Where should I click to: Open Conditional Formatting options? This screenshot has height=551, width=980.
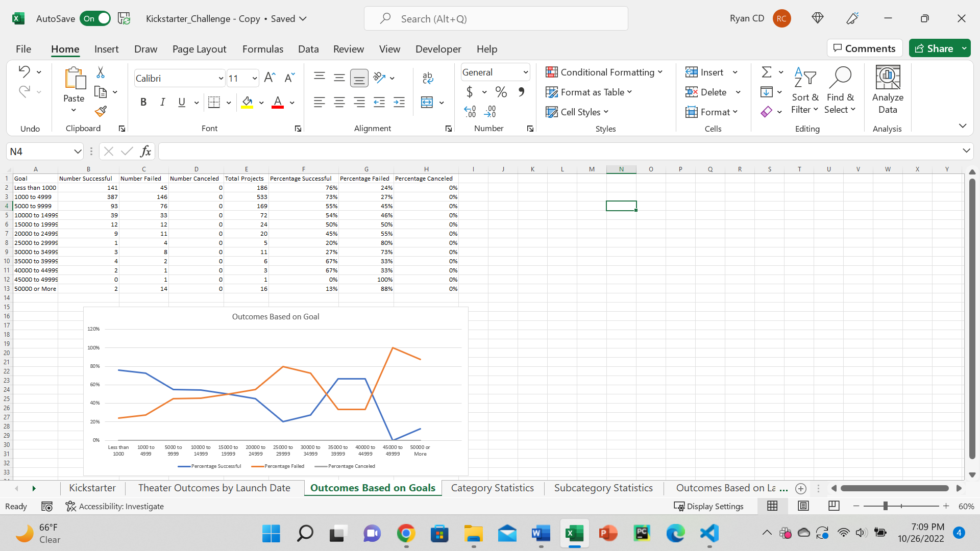[604, 72]
